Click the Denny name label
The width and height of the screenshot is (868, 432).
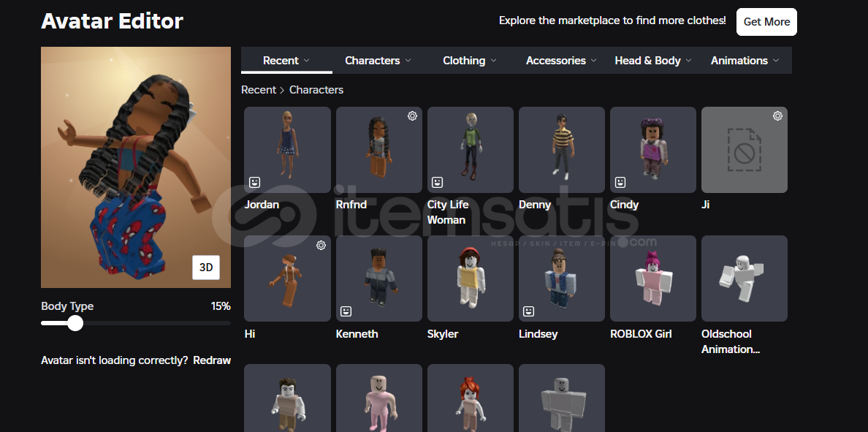[535, 205]
